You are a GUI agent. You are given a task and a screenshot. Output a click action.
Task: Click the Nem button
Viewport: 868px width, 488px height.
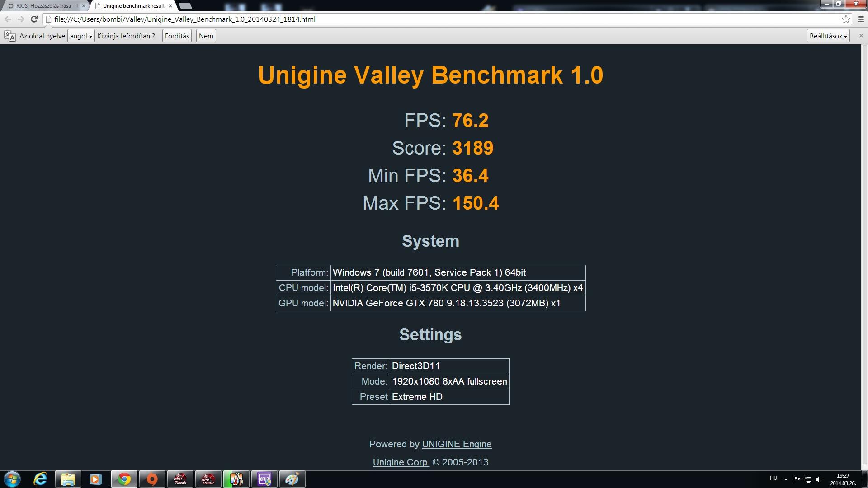206,36
